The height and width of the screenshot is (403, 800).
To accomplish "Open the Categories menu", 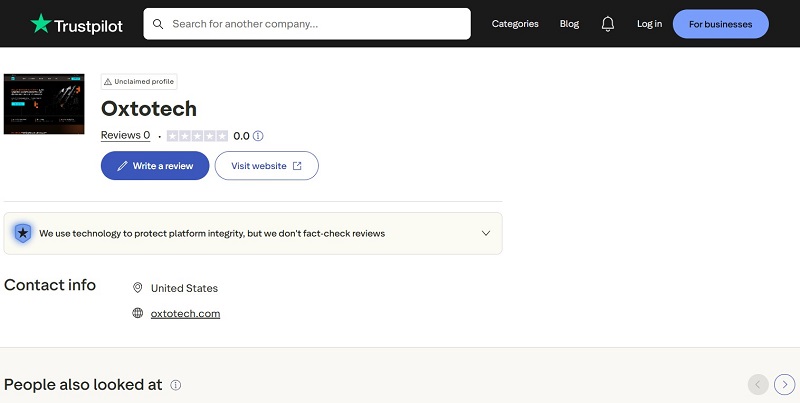I will click(515, 24).
